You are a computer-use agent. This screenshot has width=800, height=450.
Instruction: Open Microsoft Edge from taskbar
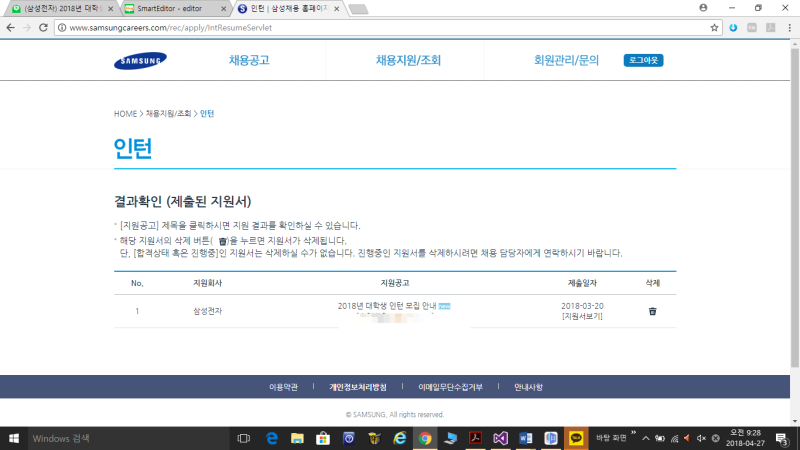coord(272,438)
